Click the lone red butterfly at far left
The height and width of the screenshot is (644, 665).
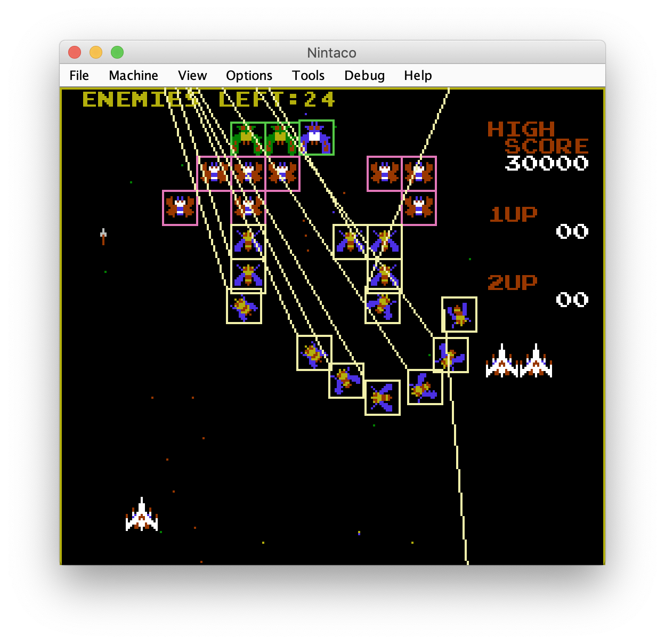tap(180, 207)
